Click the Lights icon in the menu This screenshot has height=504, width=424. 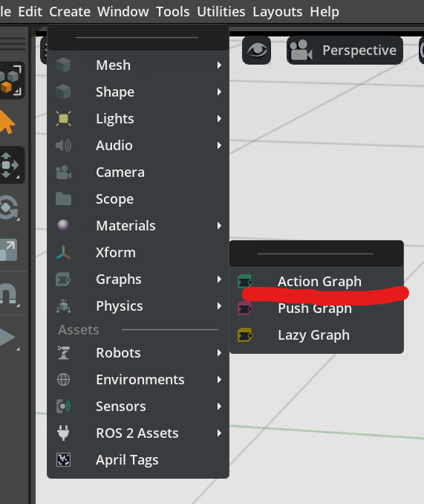pos(63,119)
